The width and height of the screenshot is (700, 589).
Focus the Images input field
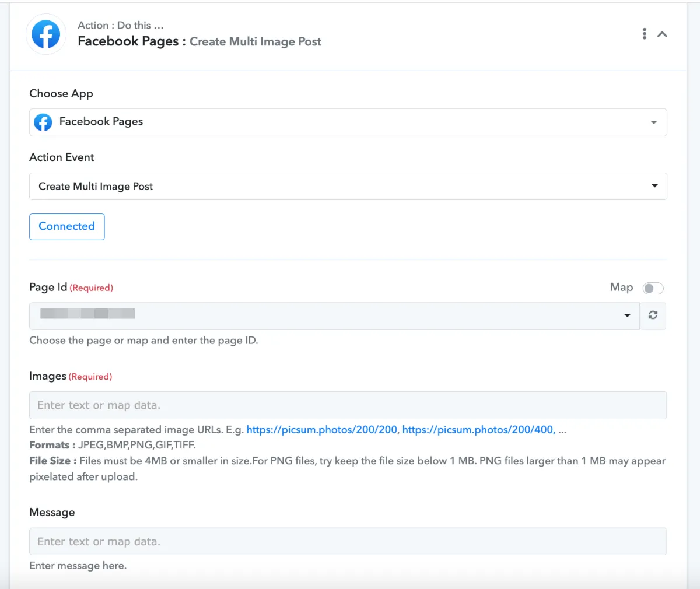click(348, 405)
